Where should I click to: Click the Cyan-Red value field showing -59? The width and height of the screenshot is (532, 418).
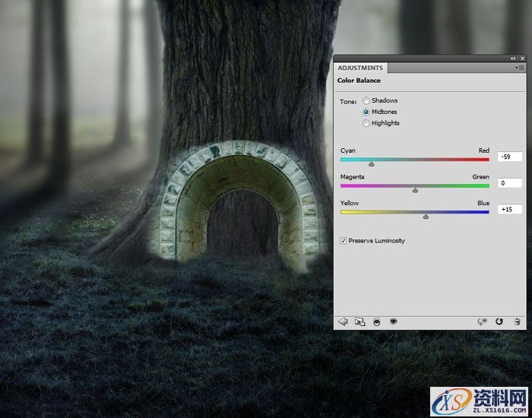pyautogui.click(x=509, y=157)
